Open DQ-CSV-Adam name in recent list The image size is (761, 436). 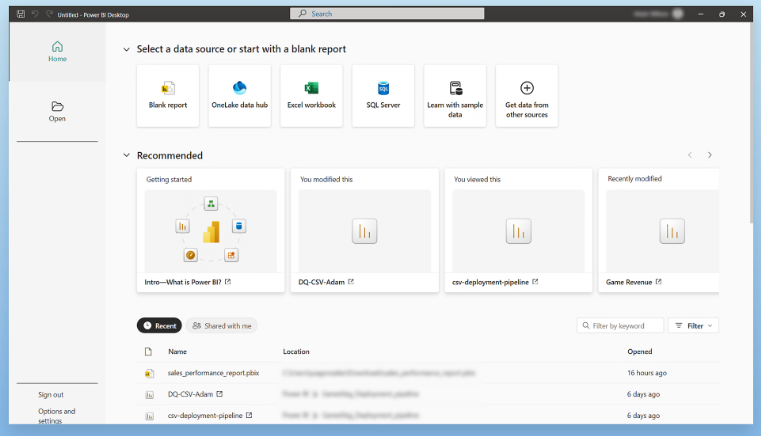(190, 394)
